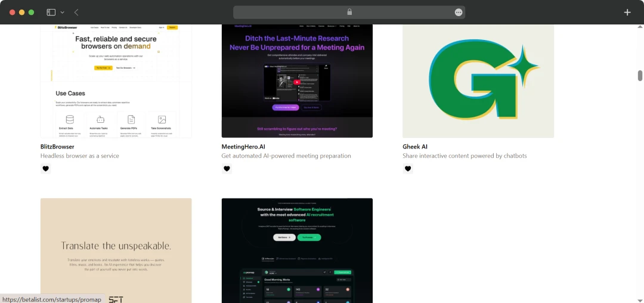Open the Gheek AI green logo thumbnail
This screenshot has width=644, height=303.
click(x=478, y=81)
